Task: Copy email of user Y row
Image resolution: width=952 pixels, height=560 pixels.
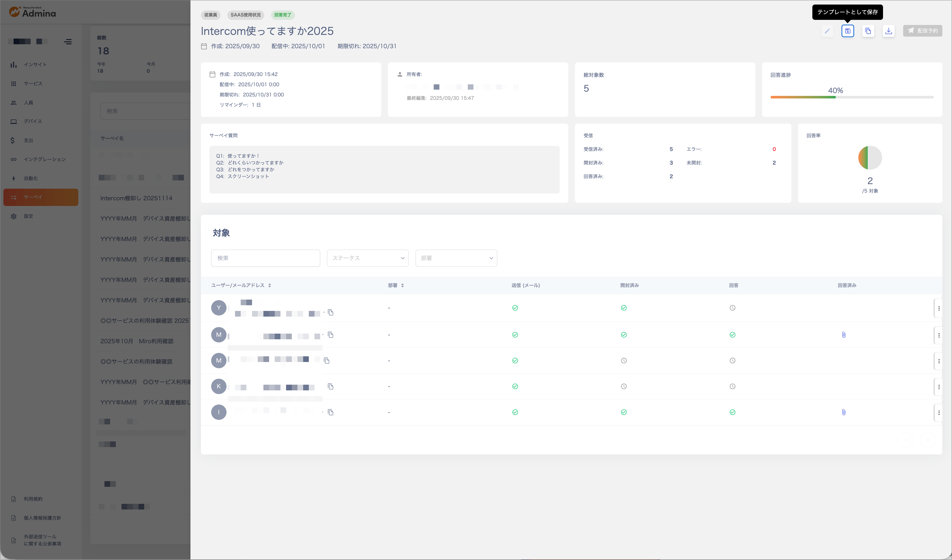Action: point(331,313)
